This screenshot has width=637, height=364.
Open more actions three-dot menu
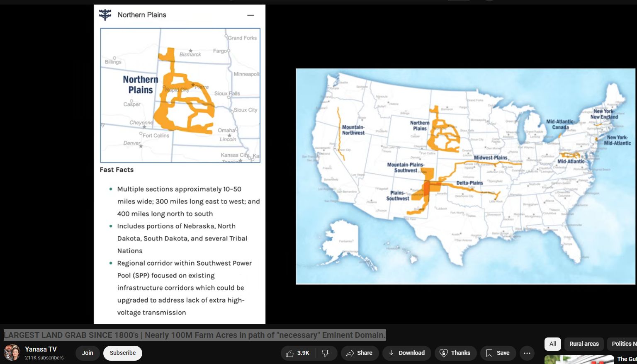click(x=527, y=353)
